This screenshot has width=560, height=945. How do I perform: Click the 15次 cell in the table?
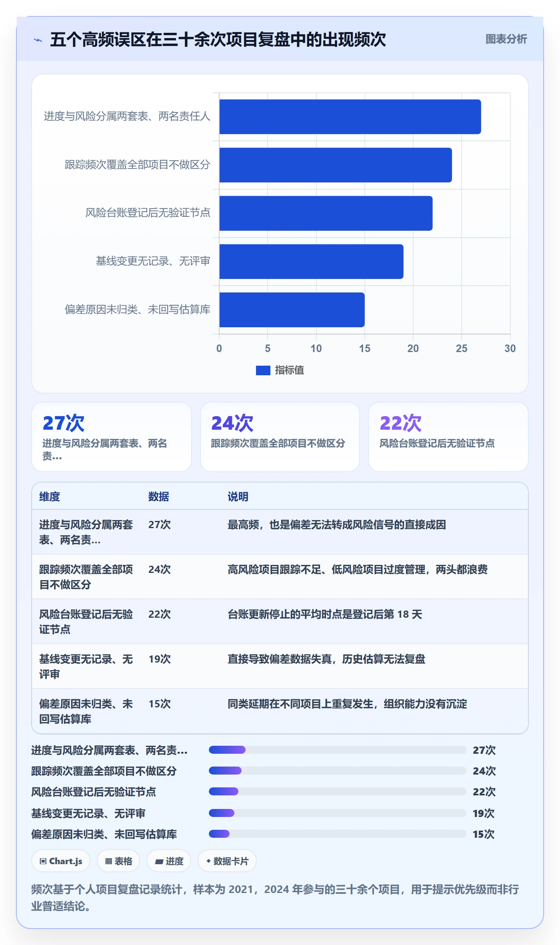[x=160, y=704]
